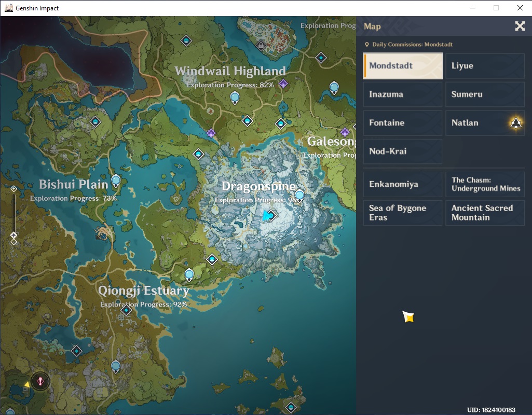532x415 pixels.
Task: Select the domain marker at Dragonspine's western edge
Action: [198, 154]
